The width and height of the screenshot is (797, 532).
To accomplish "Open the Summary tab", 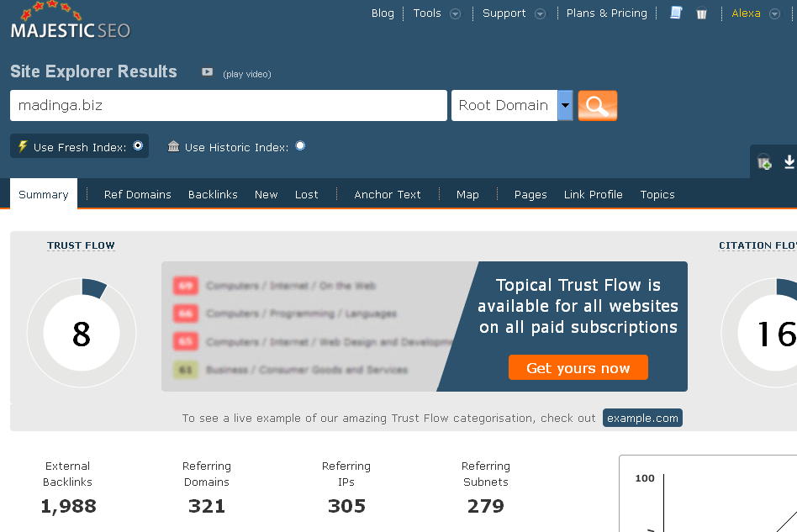I will click(44, 195).
